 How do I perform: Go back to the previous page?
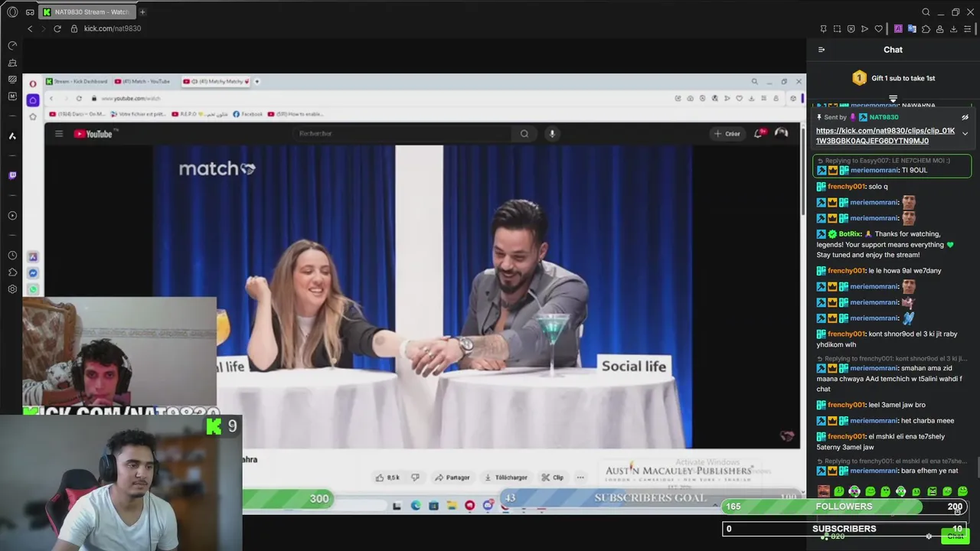click(30, 28)
